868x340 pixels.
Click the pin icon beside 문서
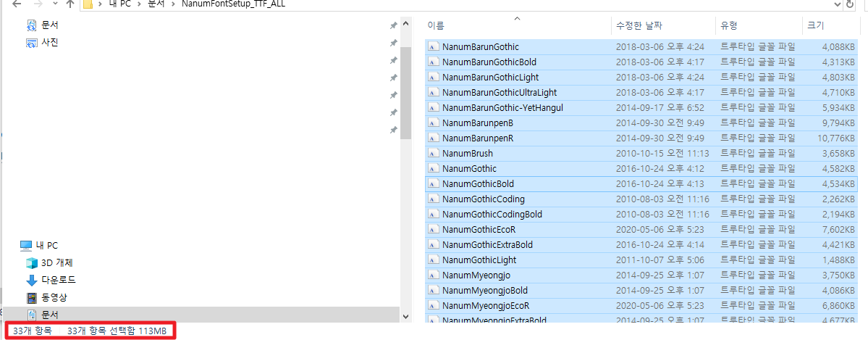coord(393,25)
